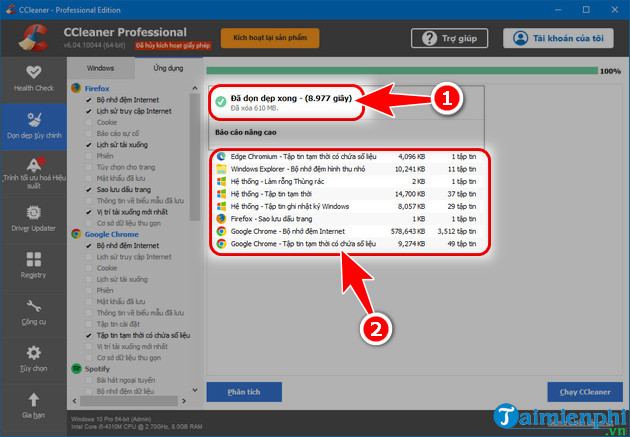
Task: Select Dọn dẹp tùy chỉnh in sidebar
Action: [x=33, y=127]
